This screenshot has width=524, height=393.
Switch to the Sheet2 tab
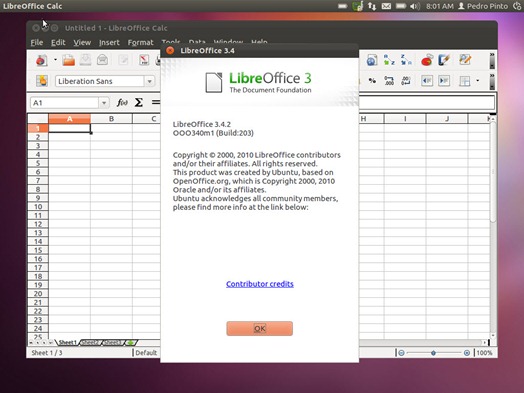pyautogui.click(x=90, y=343)
